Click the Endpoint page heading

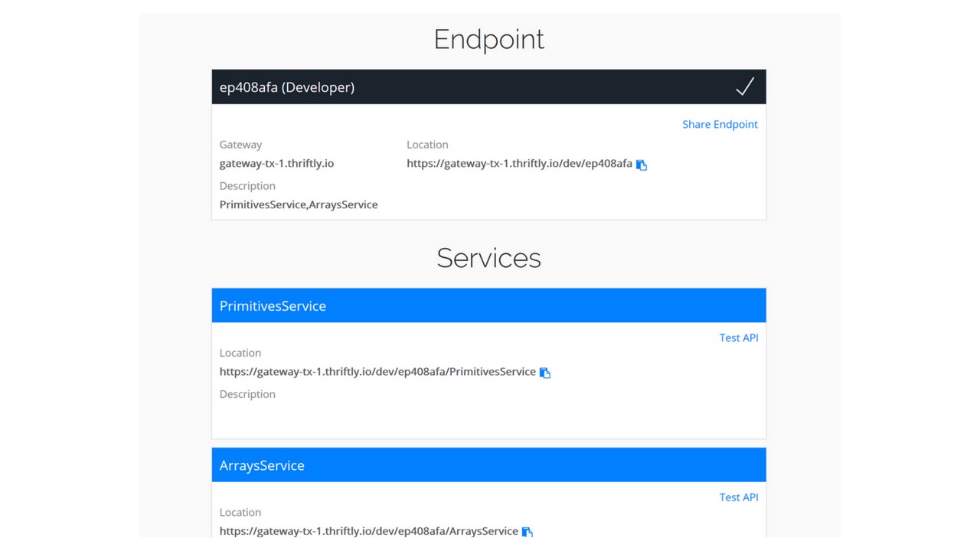(488, 40)
